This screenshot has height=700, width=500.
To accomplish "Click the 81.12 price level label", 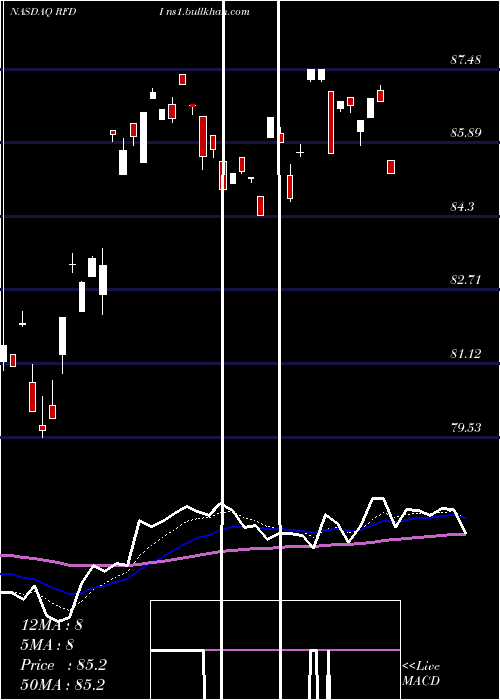I will tap(466, 354).
